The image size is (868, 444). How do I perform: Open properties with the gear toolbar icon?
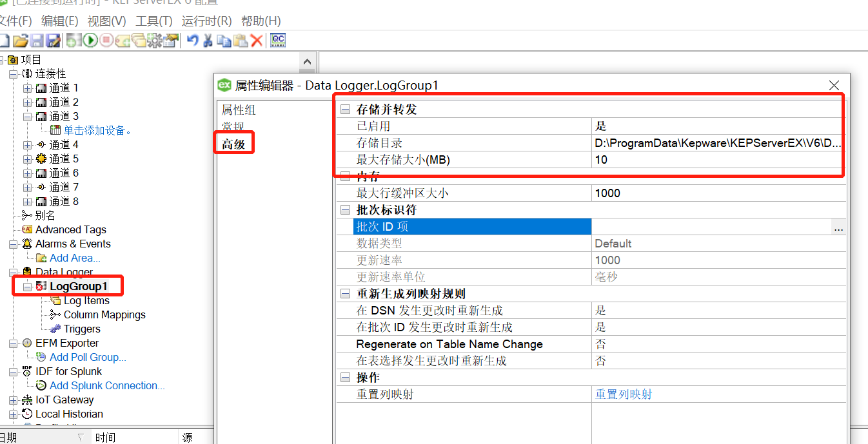pos(155,41)
